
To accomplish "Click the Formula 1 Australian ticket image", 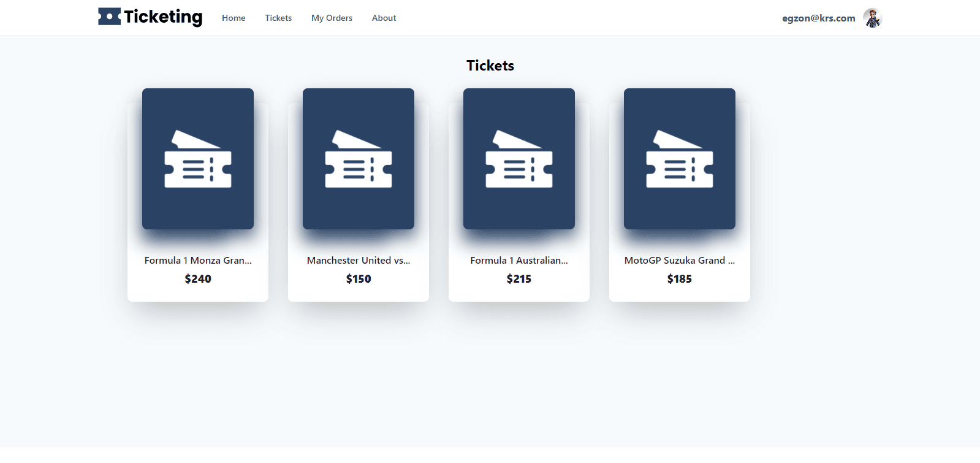I will coord(519,159).
